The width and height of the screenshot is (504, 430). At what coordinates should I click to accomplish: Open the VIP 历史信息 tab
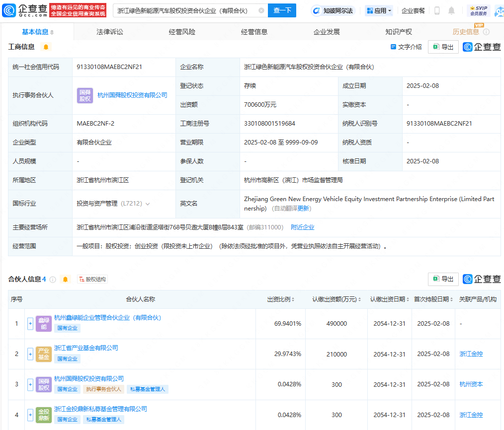pyautogui.click(x=466, y=32)
